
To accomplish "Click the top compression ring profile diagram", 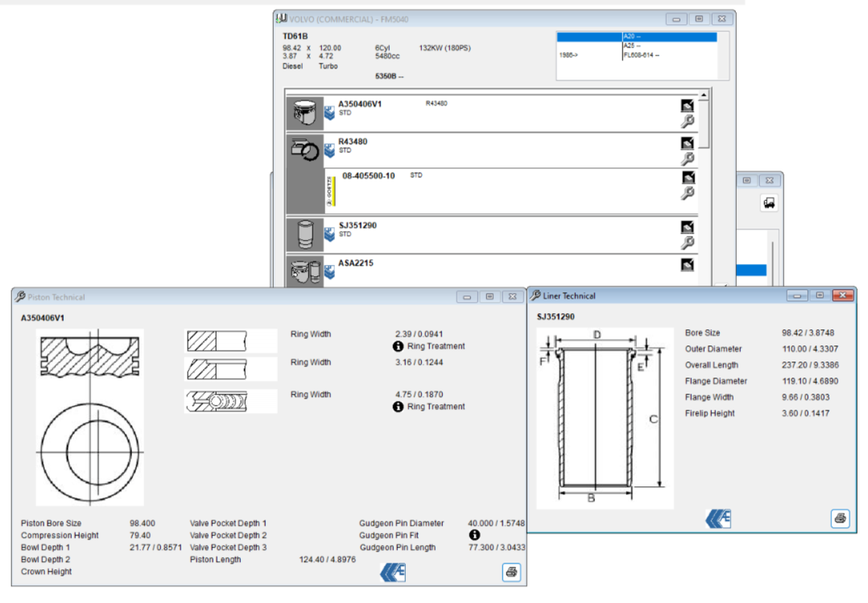I will tap(230, 341).
